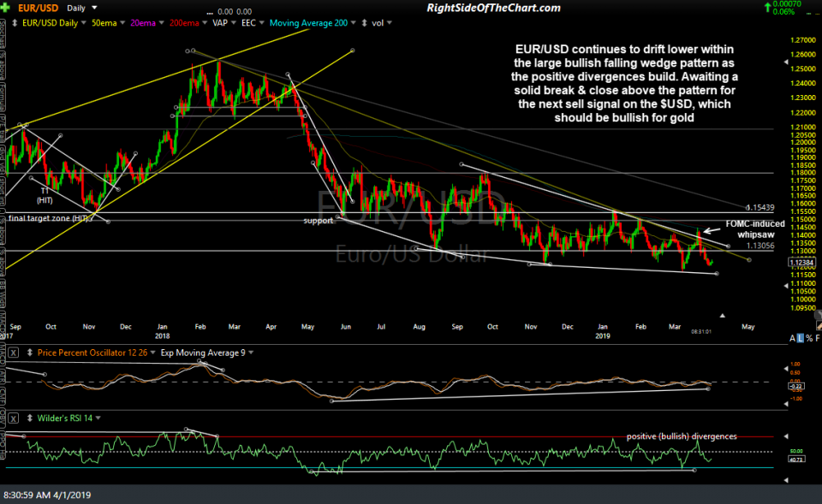Remove the Price Percent Oscillator with its X icon
Screen dimensions: 822x504
(12, 352)
